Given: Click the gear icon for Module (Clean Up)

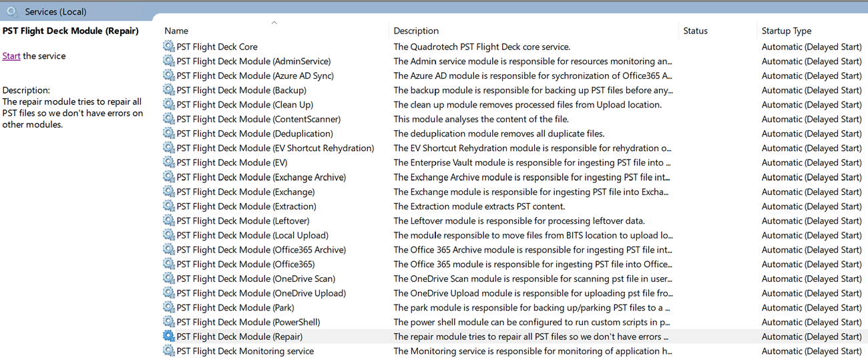Looking at the screenshot, I should point(169,105).
